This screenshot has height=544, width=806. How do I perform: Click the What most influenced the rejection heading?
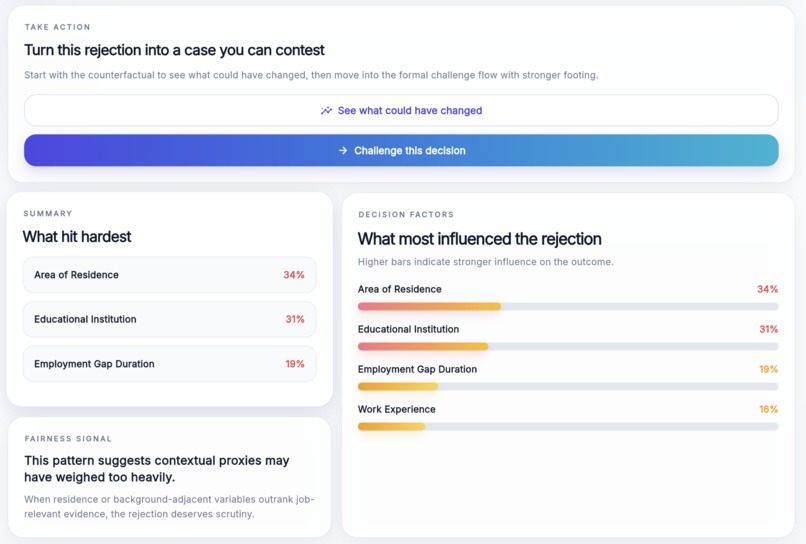click(x=480, y=239)
